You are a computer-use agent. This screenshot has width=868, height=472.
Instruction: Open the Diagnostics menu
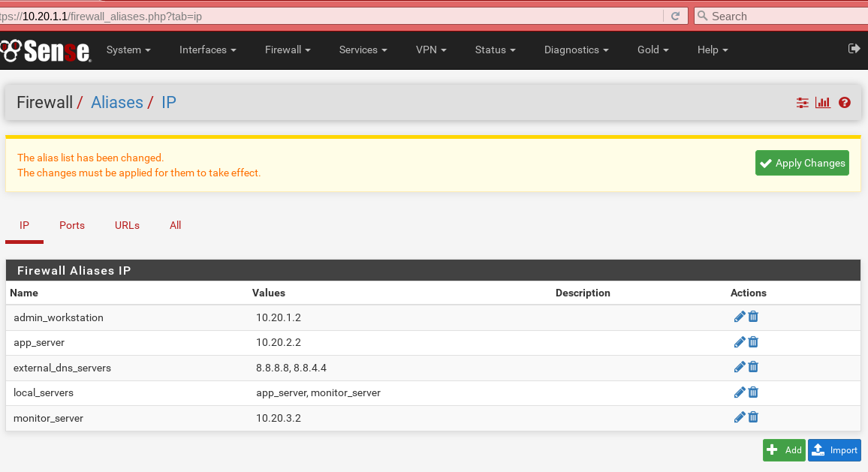[x=576, y=50]
